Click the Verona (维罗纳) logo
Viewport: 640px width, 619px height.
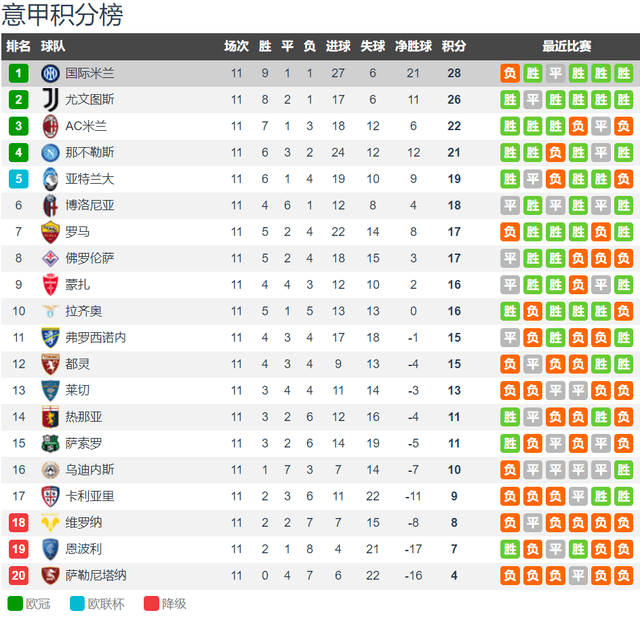point(50,523)
